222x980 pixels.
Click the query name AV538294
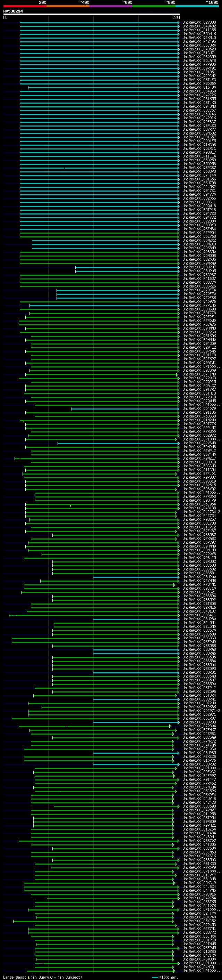point(13,11)
